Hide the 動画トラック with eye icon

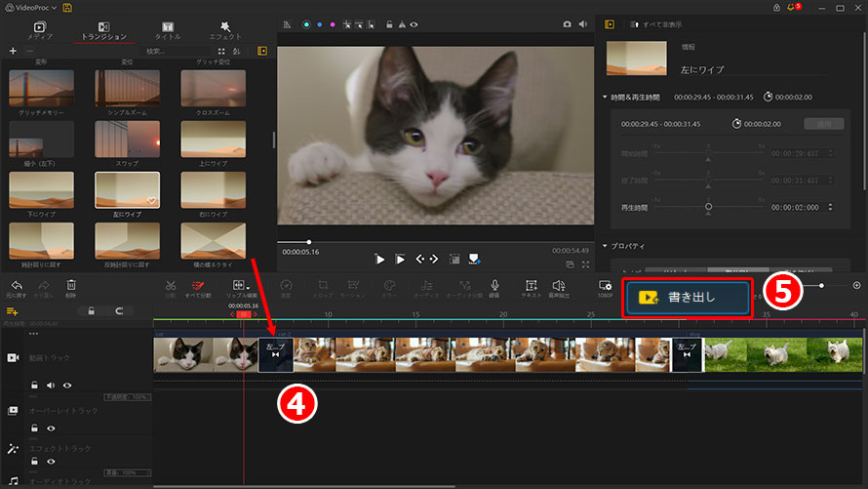click(67, 386)
